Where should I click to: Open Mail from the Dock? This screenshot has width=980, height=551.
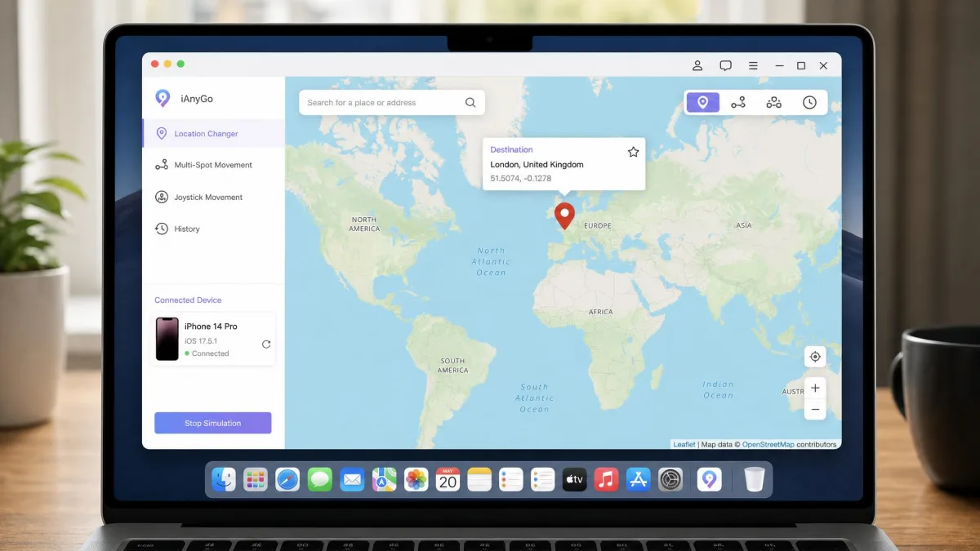click(x=352, y=480)
